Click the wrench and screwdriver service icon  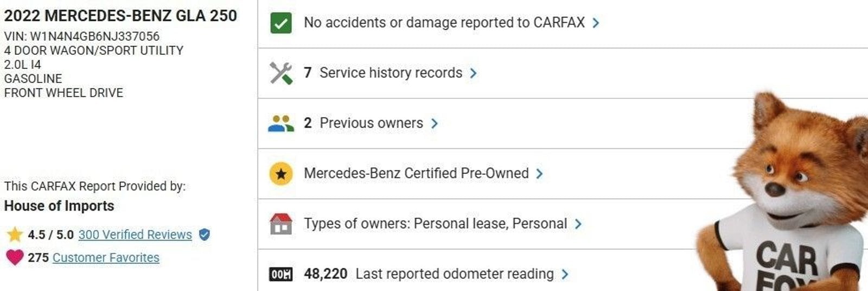[280, 73]
